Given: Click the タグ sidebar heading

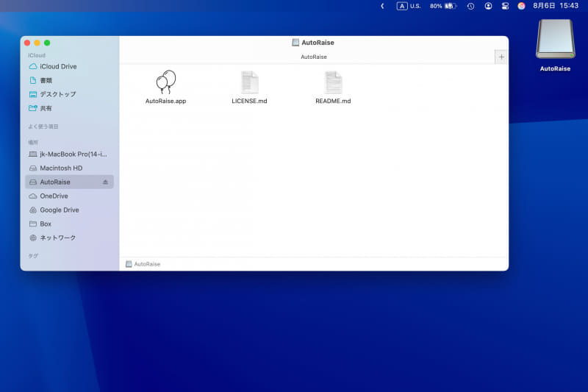Looking at the screenshot, I should tap(33, 256).
